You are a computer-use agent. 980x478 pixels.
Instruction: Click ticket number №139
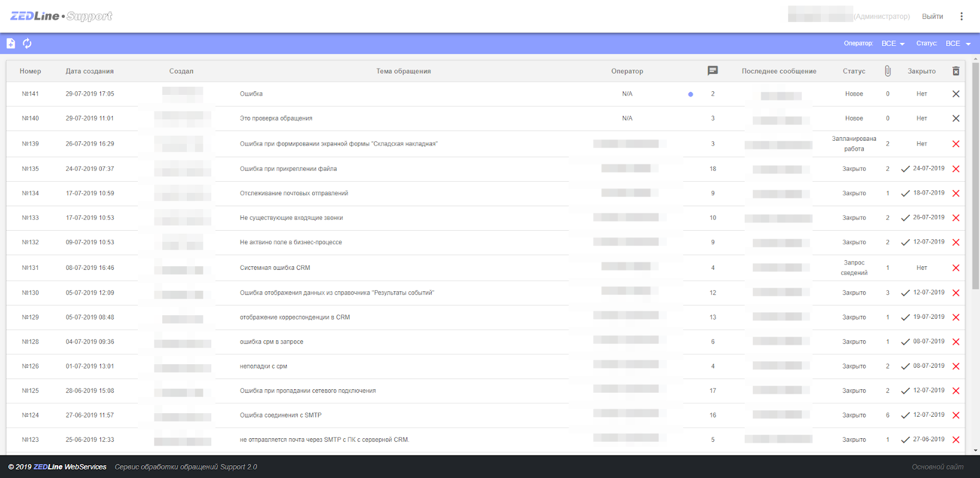tap(30, 144)
